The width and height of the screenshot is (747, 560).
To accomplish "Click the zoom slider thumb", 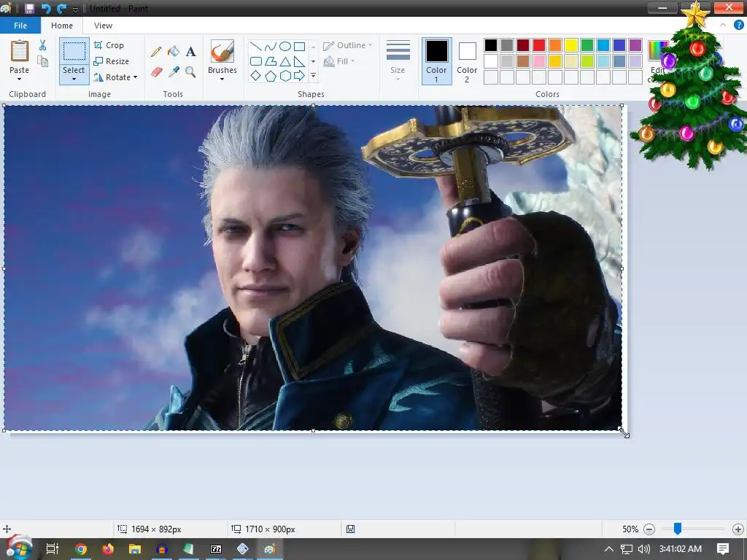I will [677, 528].
